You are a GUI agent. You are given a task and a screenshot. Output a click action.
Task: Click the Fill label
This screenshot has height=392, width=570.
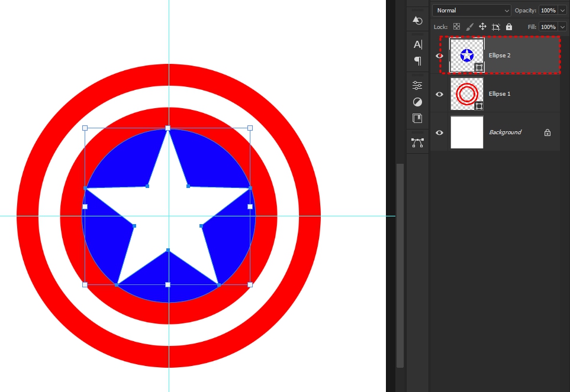[x=532, y=27]
